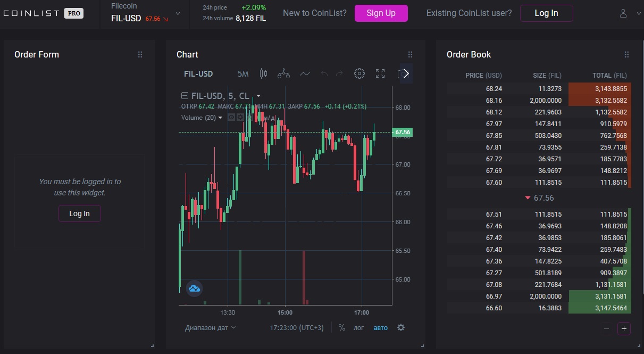This screenshot has height=354, width=644.
Task: Decrease order book price grouping with minus
Action: (x=607, y=328)
